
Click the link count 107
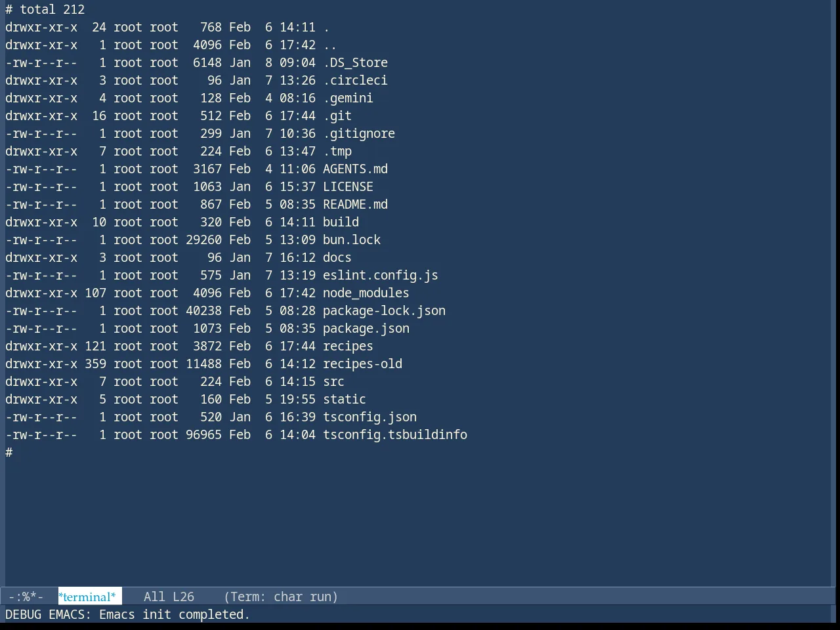click(95, 293)
